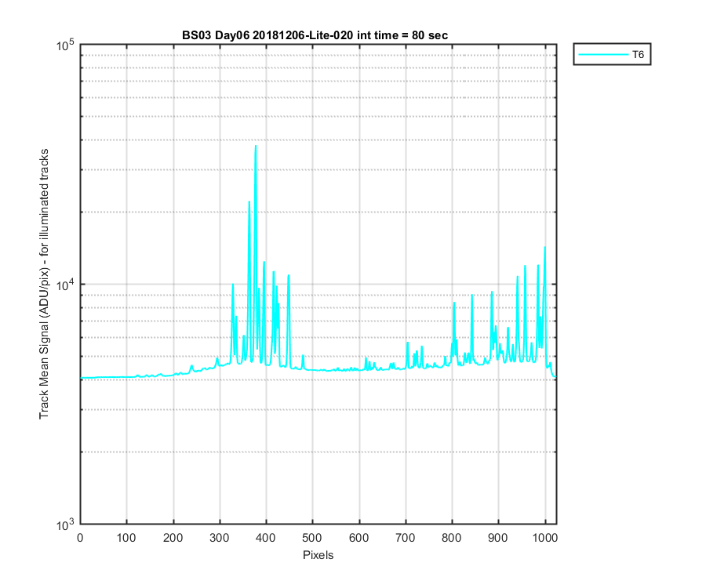This screenshot has height=588, width=706.
Task: Click the y-axis tick label 10^3
Action: point(65,524)
